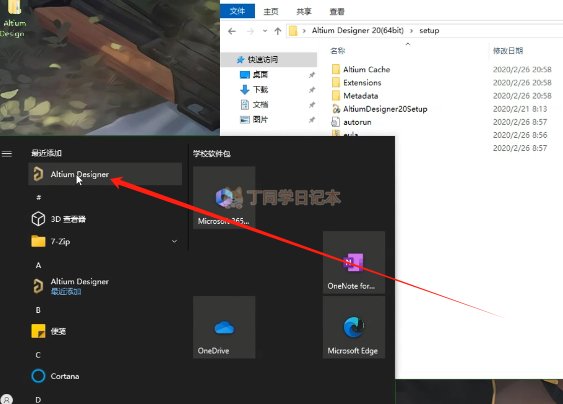Go forward in File Explorer
Image resolution: width=563 pixels, height=404 pixels.
click(x=250, y=31)
